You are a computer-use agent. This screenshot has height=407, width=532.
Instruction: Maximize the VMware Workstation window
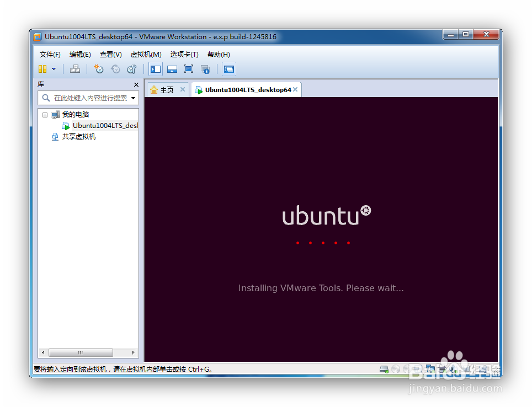tap(466, 35)
